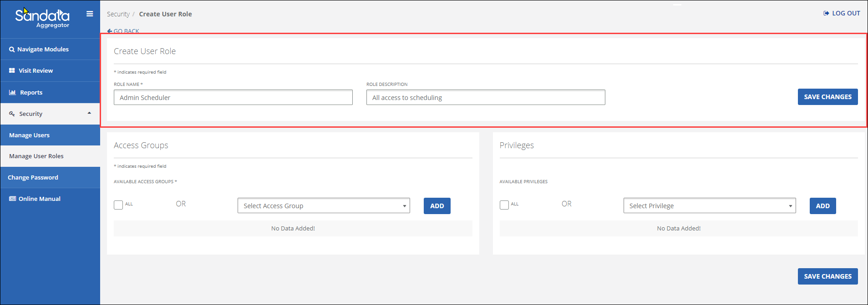Click the Online Manual icon
Viewport: 868px width, 305px height.
click(x=12, y=199)
